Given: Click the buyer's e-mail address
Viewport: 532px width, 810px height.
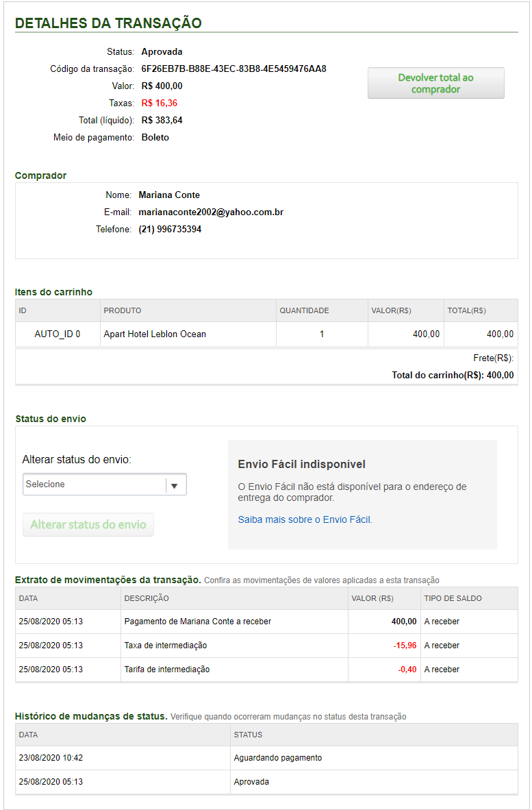Looking at the screenshot, I should (x=211, y=212).
